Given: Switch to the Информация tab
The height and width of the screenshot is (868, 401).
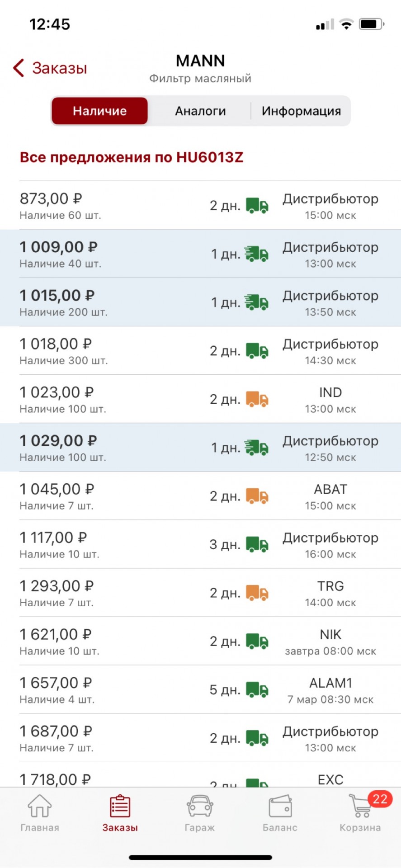Looking at the screenshot, I should pyautogui.click(x=301, y=111).
